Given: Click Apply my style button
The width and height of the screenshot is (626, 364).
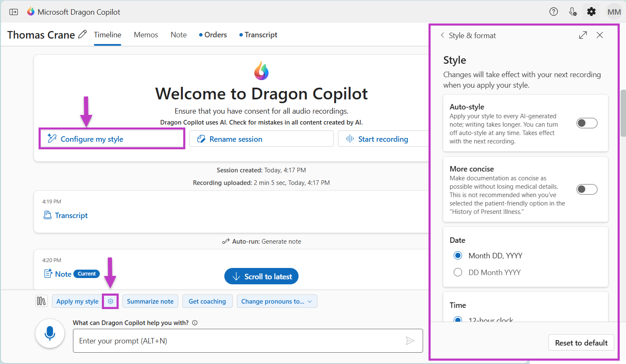Looking at the screenshot, I should pyautogui.click(x=77, y=301).
